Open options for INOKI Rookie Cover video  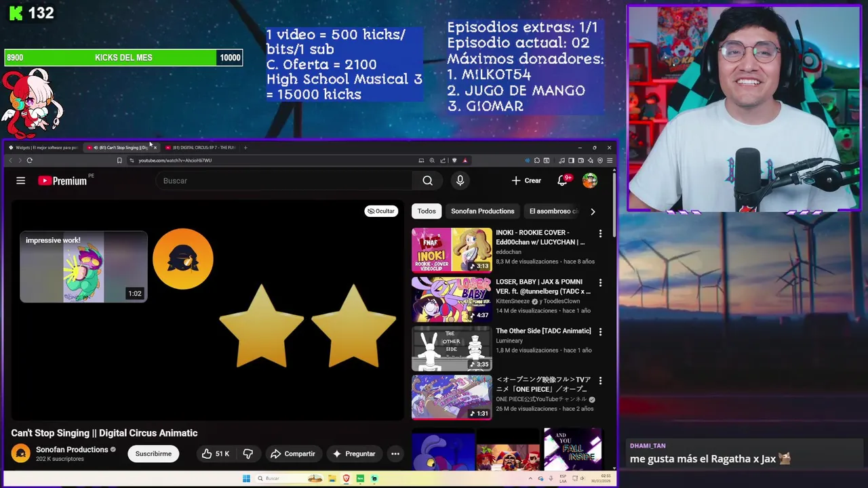(600, 234)
